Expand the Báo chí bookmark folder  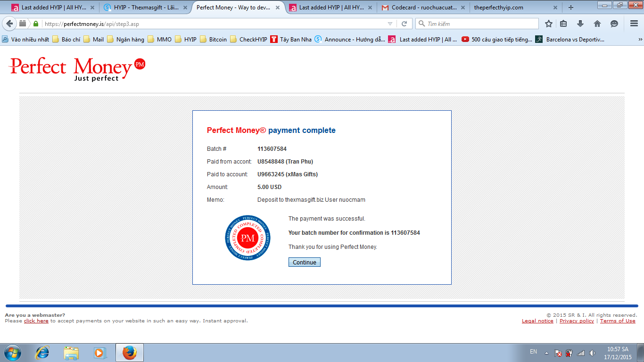pos(66,40)
